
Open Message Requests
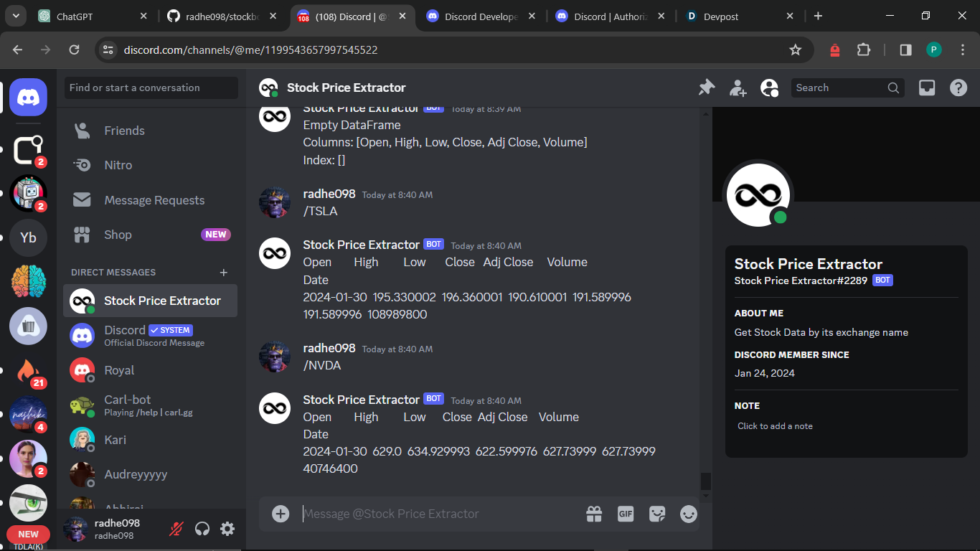point(151,200)
